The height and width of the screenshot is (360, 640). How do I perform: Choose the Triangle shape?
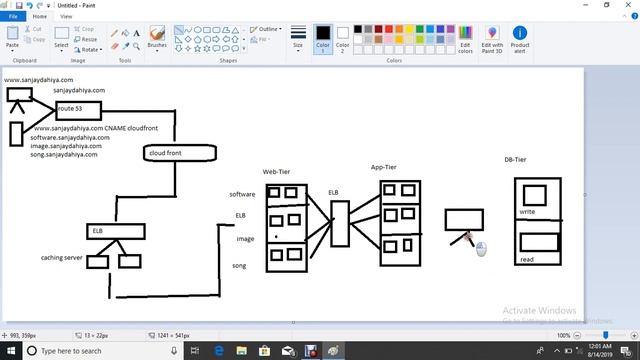coord(235,30)
